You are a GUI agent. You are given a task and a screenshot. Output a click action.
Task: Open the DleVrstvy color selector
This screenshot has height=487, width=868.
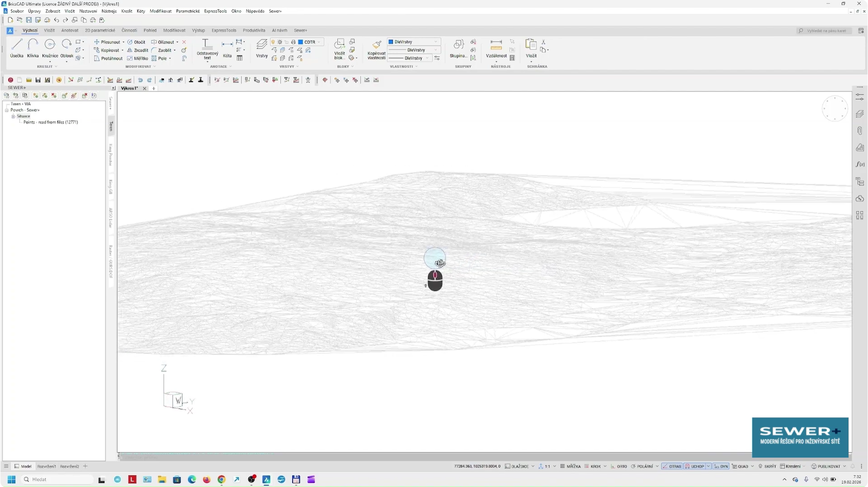[x=413, y=42]
